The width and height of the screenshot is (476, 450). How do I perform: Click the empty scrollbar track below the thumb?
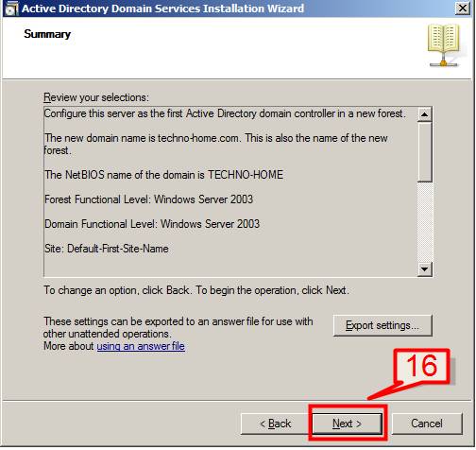[x=425, y=222]
